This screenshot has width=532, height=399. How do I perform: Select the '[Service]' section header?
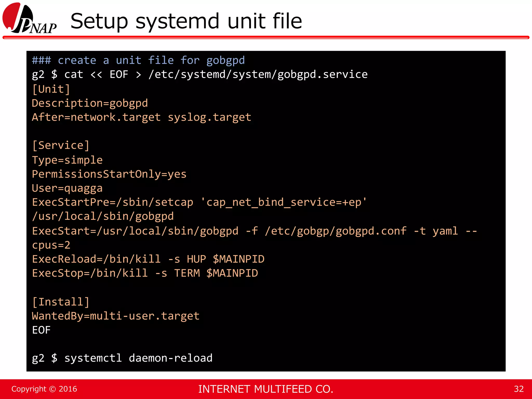[x=61, y=145]
